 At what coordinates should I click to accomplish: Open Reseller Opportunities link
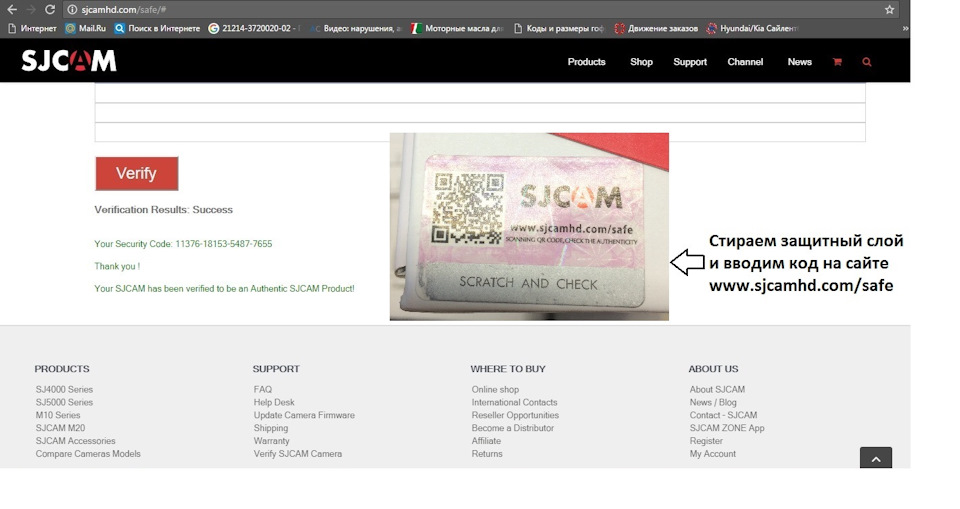click(x=515, y=415)
